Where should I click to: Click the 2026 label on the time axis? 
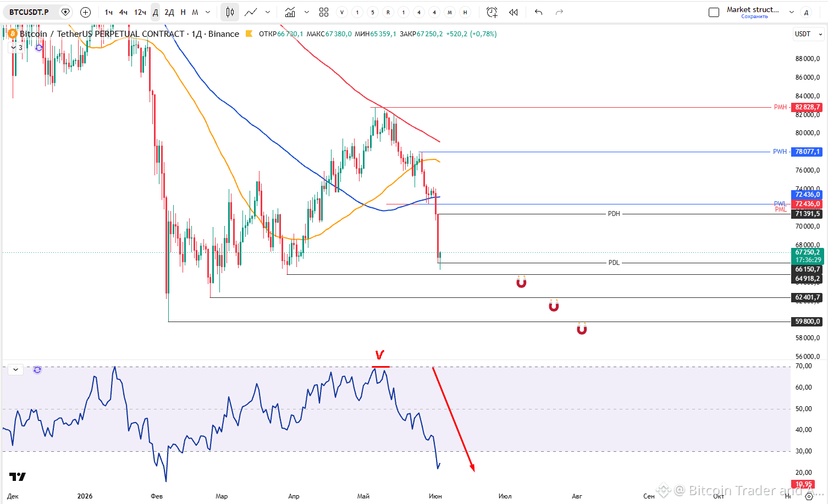click(85, 496)
